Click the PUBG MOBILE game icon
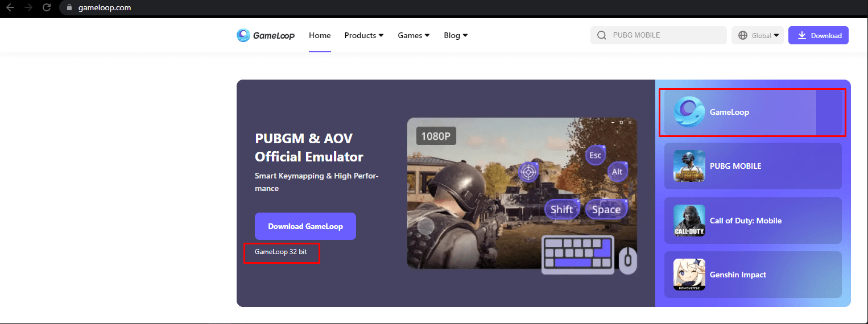 689,166
